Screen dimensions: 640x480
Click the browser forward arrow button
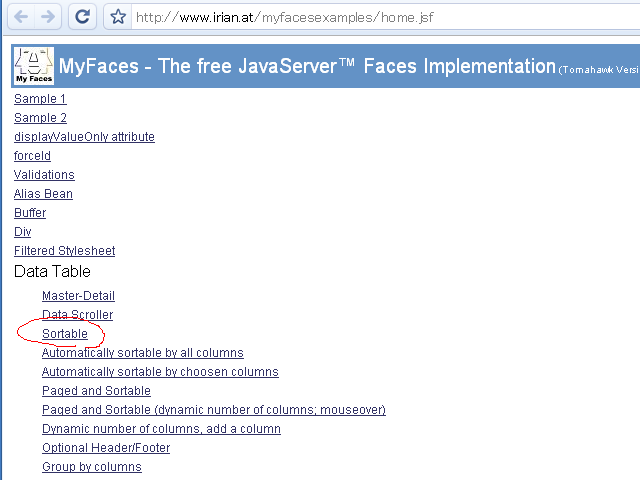pyautogui.click(x=48, y=17)
